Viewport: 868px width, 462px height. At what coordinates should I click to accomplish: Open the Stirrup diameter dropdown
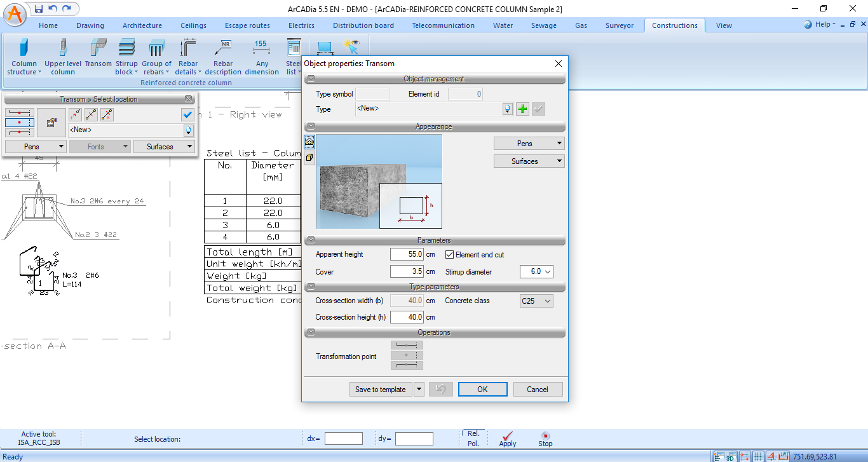click(536, 272)
